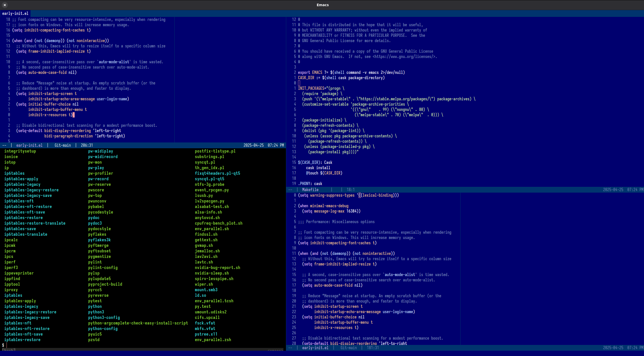Click ip6tables-restore-translate in the terminal listing

[x=35, y=223]
